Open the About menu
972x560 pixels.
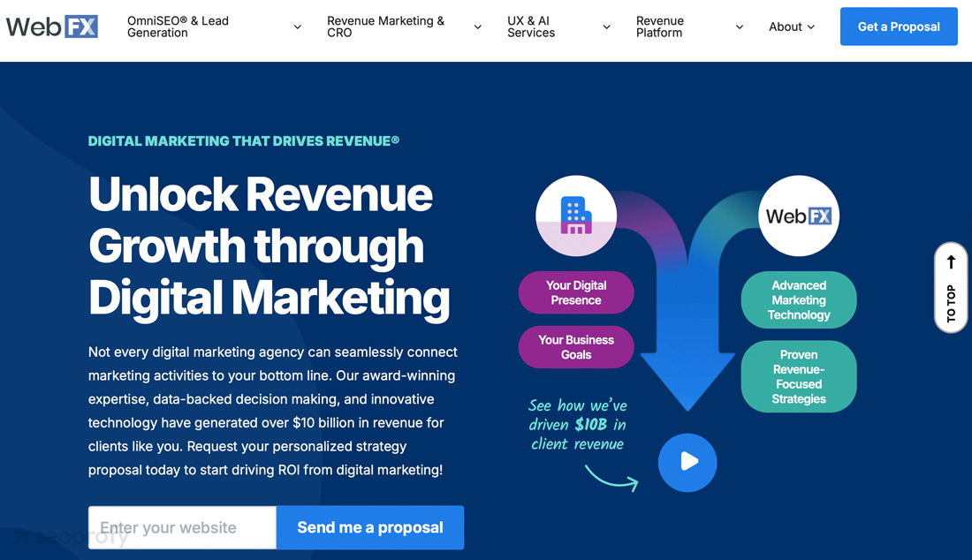coord(791,26)
